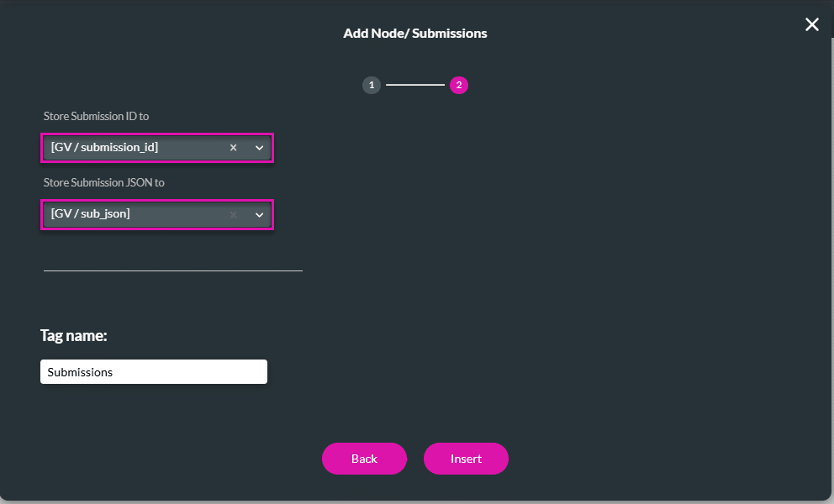The width and height of the screenshot is (834, 504).
Task: Clear the submission_id selection using the X icon
Action: click(x=233, y=147)
